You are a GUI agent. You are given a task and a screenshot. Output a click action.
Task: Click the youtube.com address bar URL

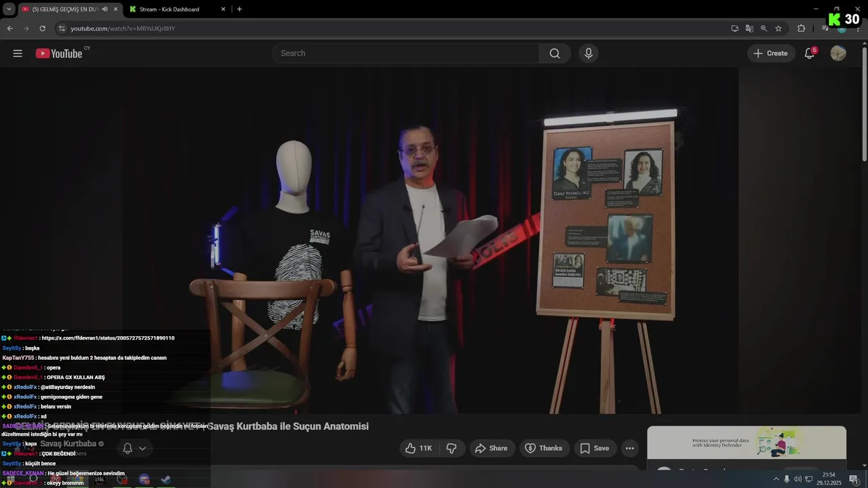point(123,28)
